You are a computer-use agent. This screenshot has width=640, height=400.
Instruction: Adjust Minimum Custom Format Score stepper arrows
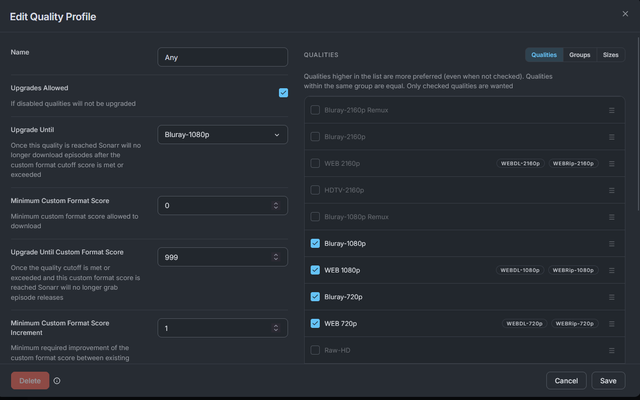pyautogui.click(x=276, y=206)
